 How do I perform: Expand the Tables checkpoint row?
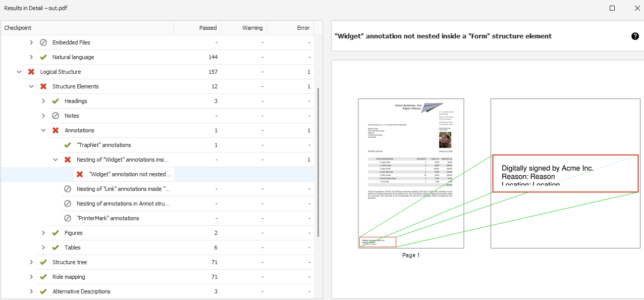point(43,247)
